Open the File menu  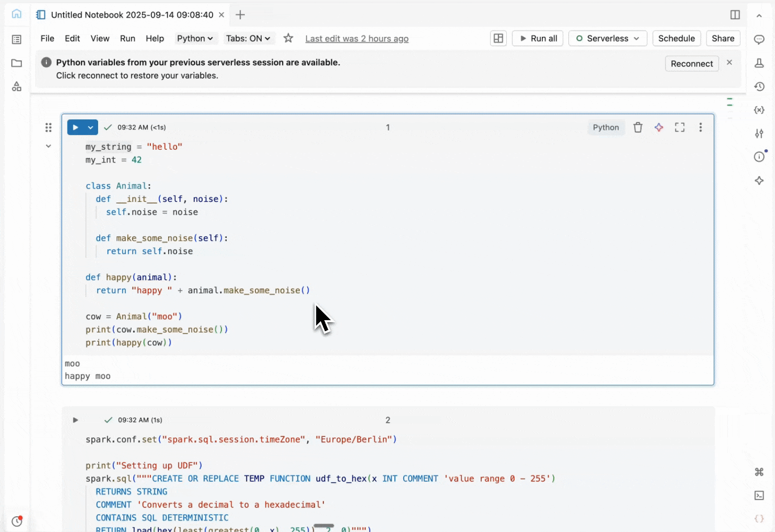[47, 38]
